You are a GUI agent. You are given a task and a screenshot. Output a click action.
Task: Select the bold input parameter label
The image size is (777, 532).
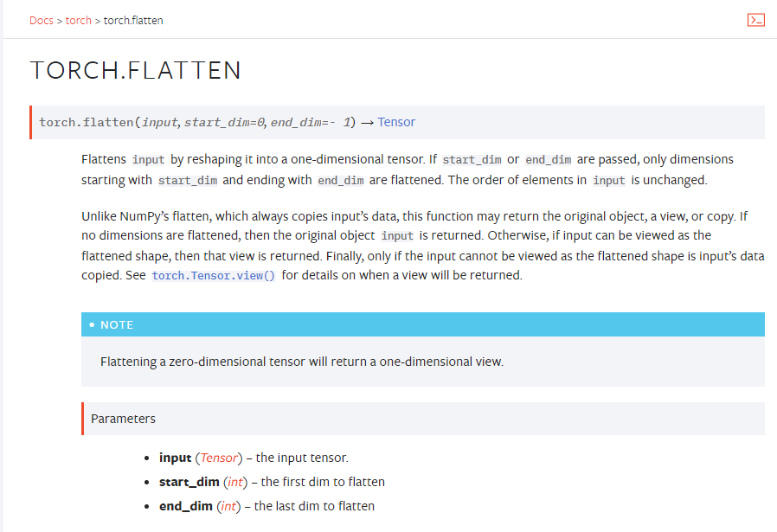click(x=174, y=457)
